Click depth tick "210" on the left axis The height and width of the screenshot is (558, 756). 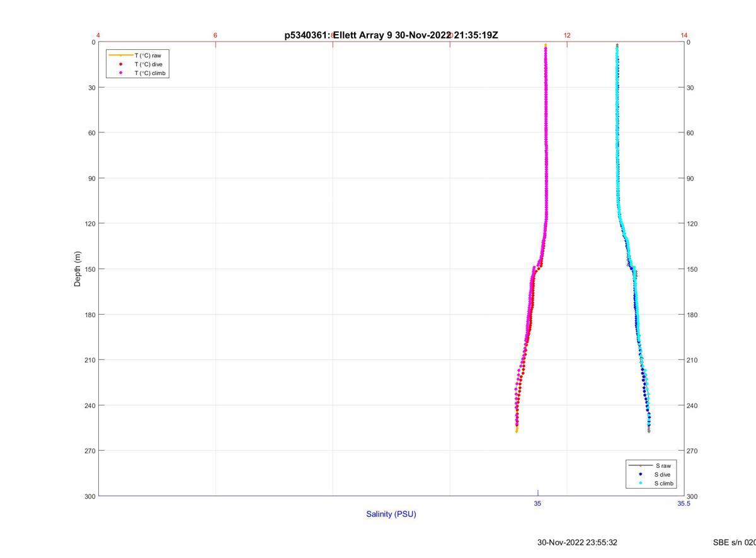pyautogui.click(x=89, y=360)
